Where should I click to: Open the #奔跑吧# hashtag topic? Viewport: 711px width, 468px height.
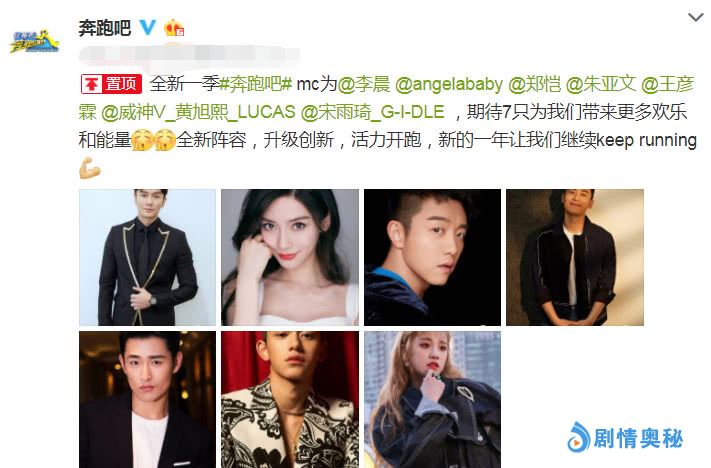255,84
